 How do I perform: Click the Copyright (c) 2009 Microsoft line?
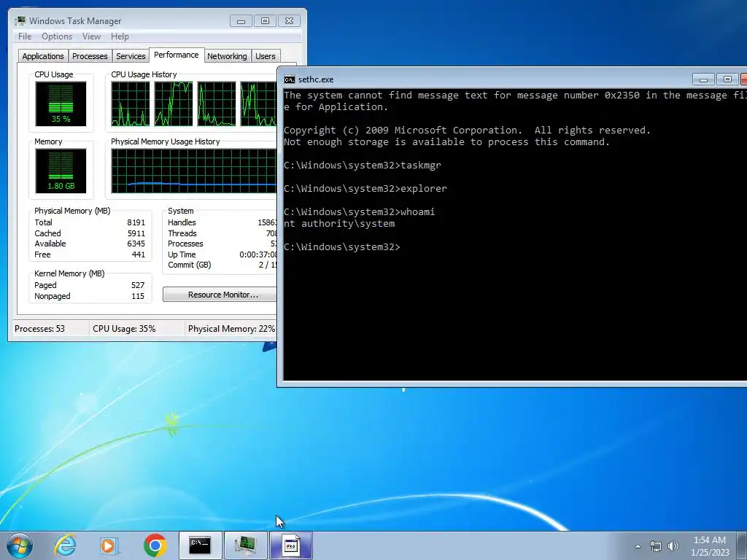467,130
